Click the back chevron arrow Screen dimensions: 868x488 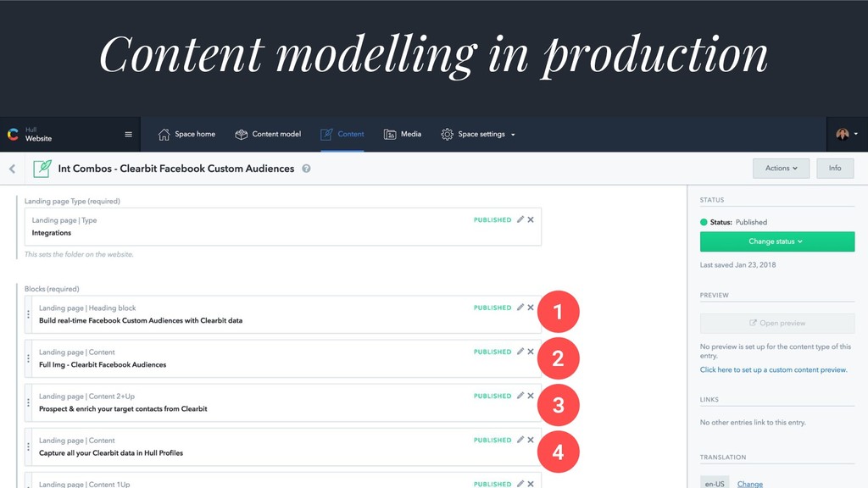coord(12,169)
